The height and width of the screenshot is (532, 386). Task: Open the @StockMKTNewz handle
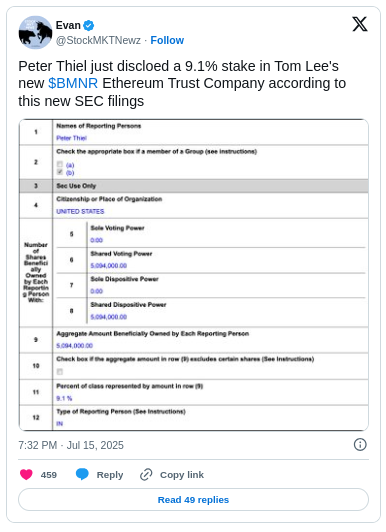tap(98, 40)
